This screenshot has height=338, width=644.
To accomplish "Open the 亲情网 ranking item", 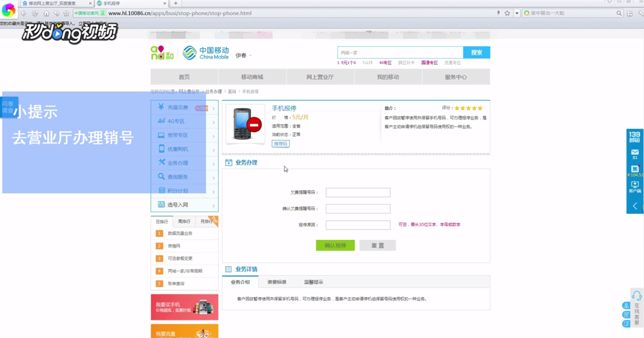I will [x=174, y=246].
